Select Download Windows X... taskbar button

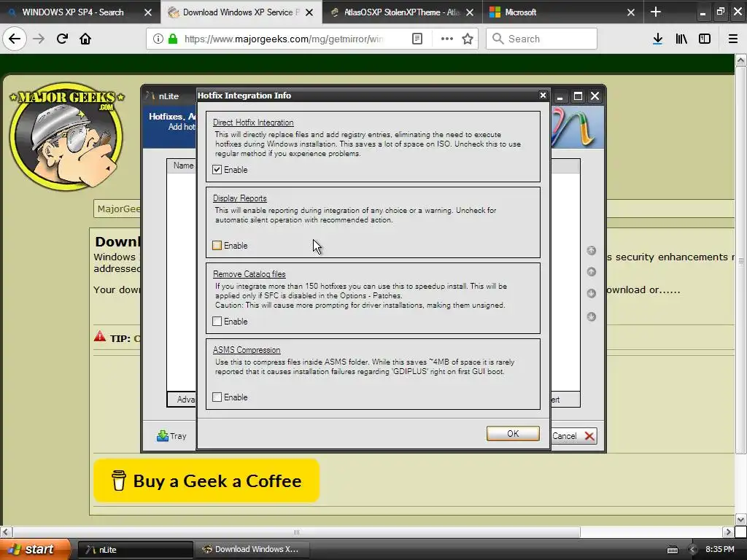(252, 550)
